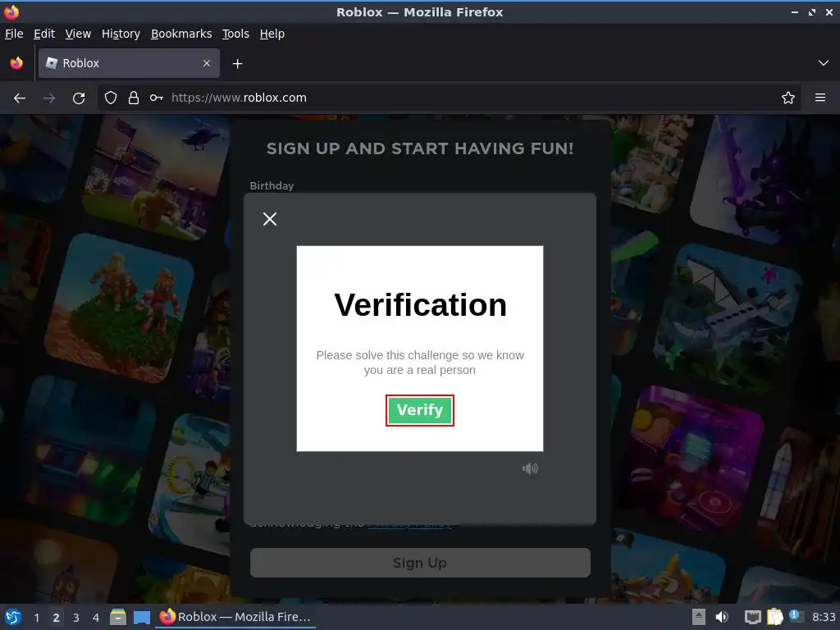This screenshot has height=630, width=840.
Task: Open the tracking protection shield icon
Action: point(111,98)
